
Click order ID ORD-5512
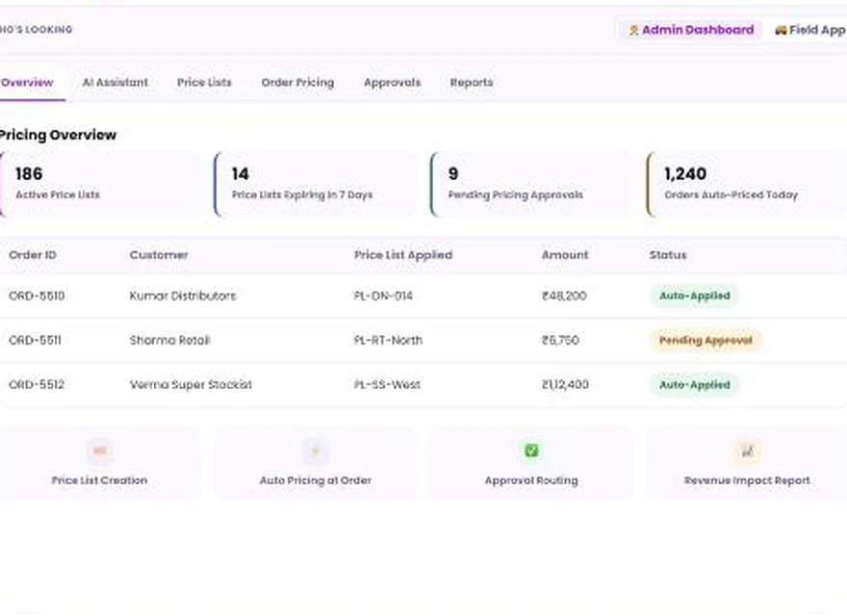click(x=37, y=385)
